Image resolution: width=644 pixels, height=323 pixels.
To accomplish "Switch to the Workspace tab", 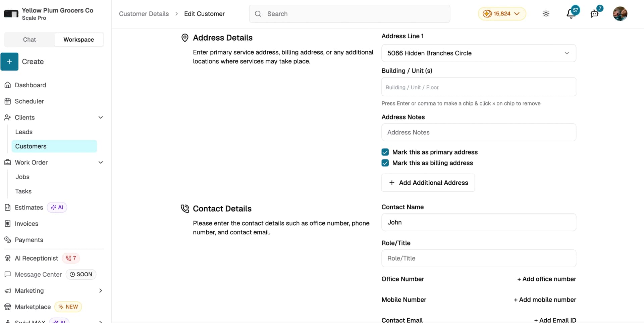I will tap(79, 40).
